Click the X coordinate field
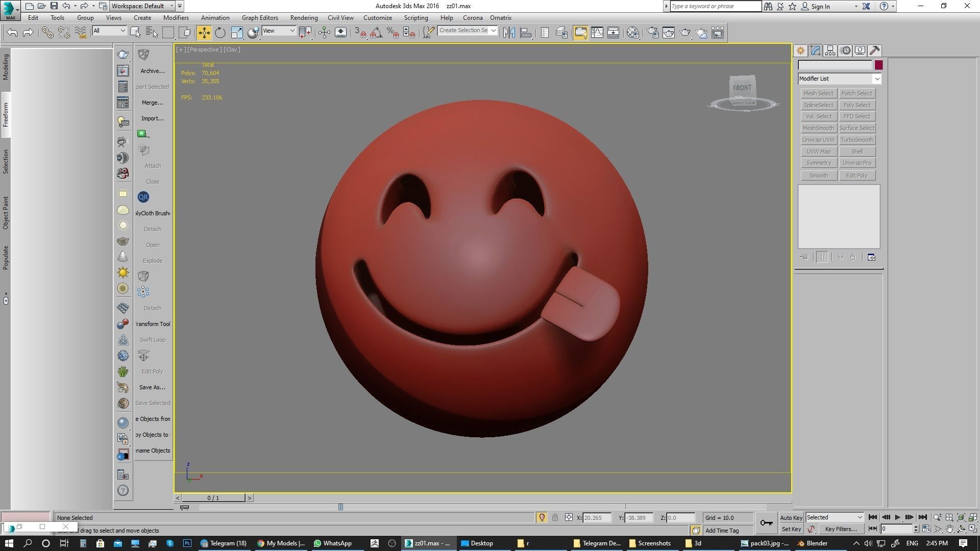 tap(597, 517)
